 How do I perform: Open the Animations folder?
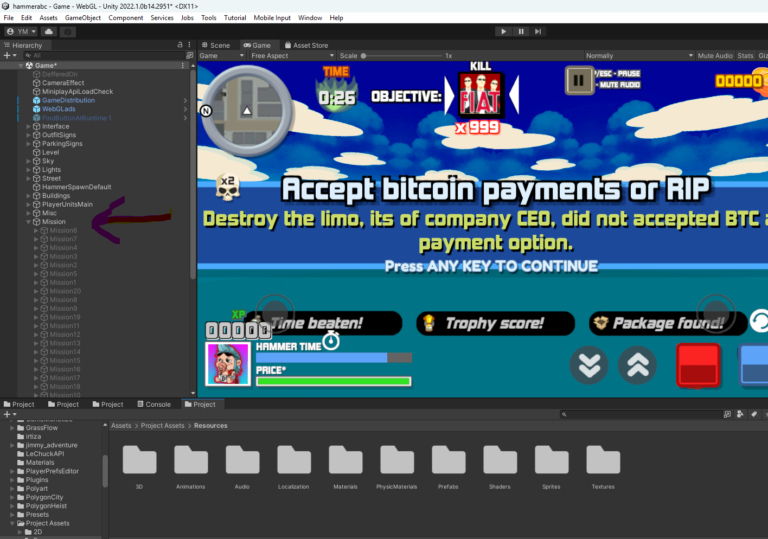point(191,467)
